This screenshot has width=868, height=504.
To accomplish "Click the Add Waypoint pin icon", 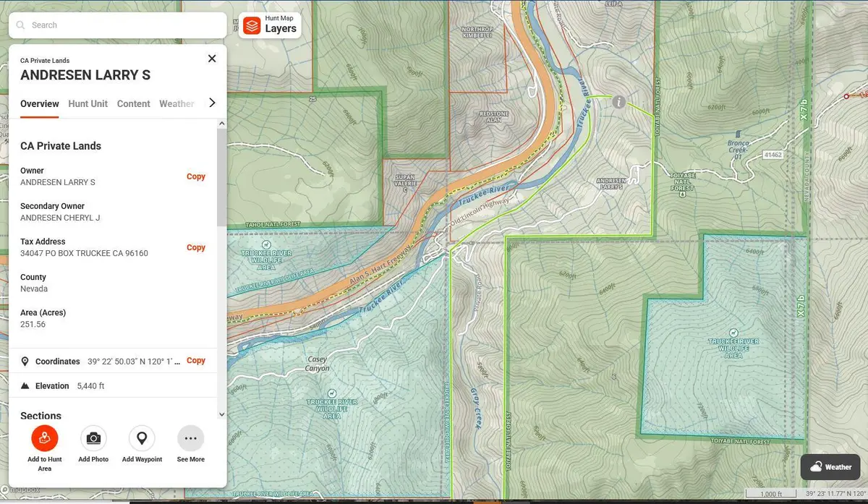I will tap(142, 438).
